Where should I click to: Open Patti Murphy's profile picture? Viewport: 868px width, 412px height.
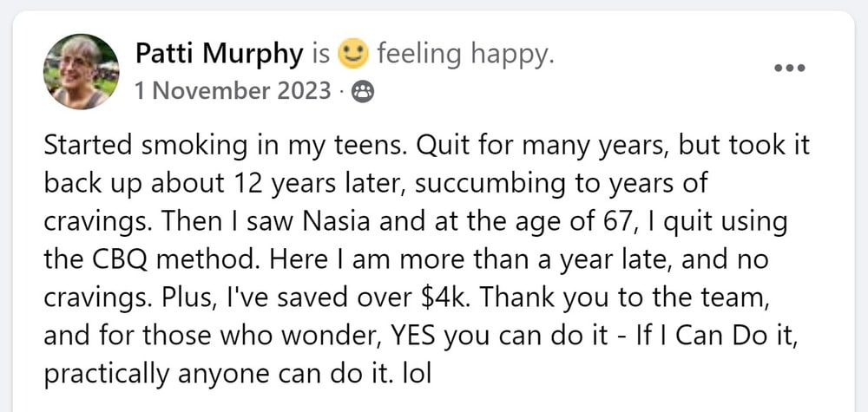point(82,71)
